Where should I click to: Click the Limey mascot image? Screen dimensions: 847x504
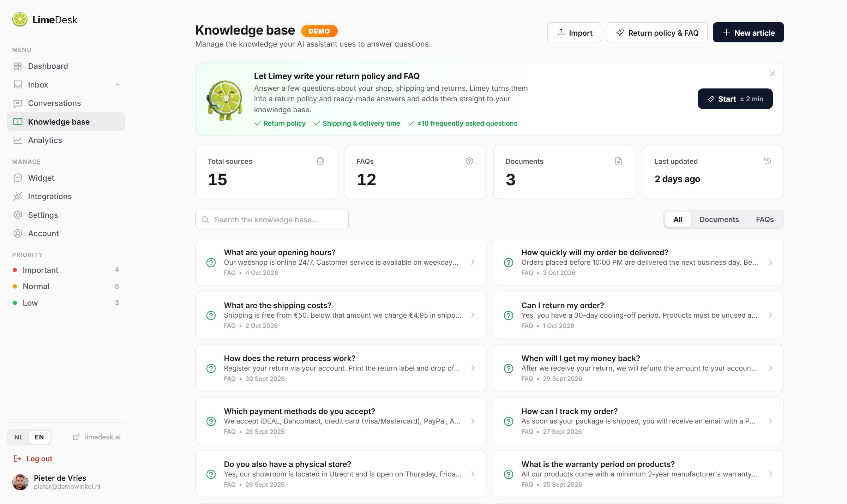[x=225, y=100]
